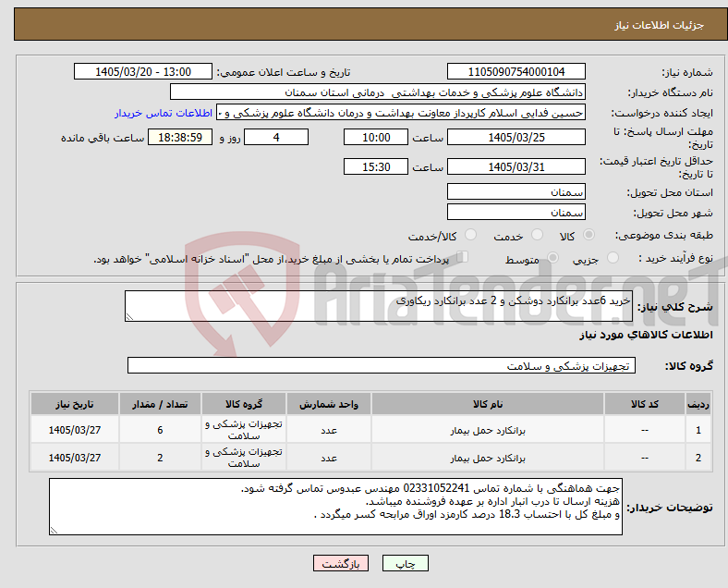Image resolution: width=728 pixels, height=588 pixels.
Task: Click the unit cell عدد in row 2
Action: (329, 458)
